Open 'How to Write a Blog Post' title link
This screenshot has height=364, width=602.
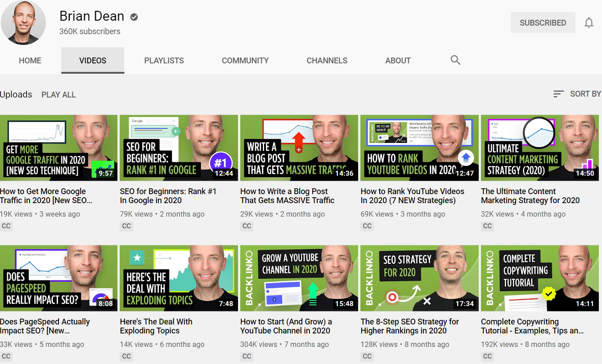288,196
